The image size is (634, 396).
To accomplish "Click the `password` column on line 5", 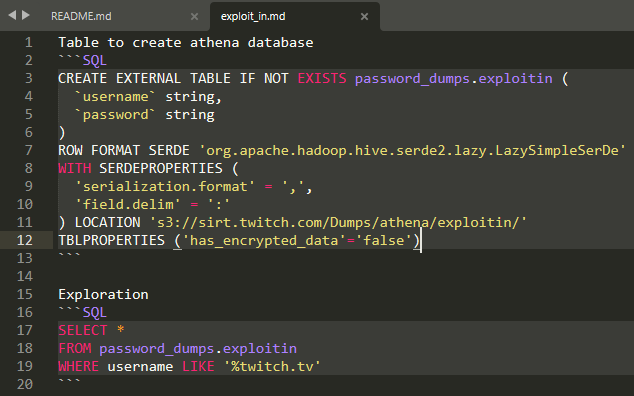I will (115, 114).
